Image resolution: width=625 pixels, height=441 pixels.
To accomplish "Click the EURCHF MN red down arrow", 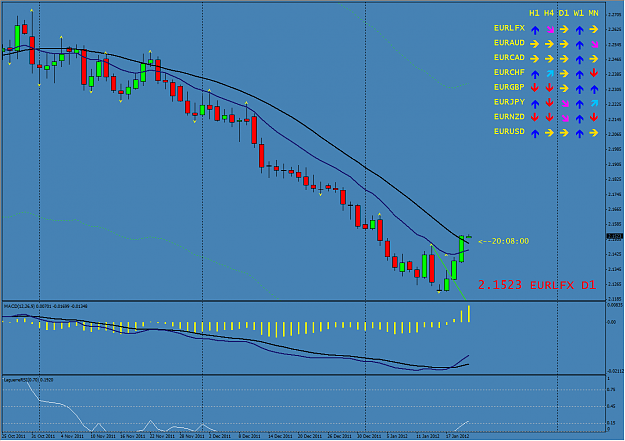I will [594, 73].
